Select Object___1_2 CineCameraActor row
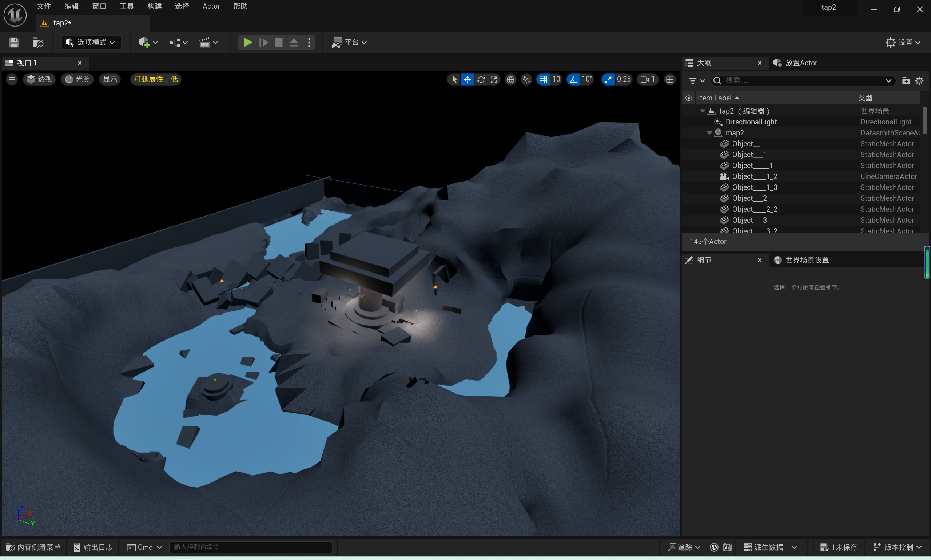 point(801,176)
